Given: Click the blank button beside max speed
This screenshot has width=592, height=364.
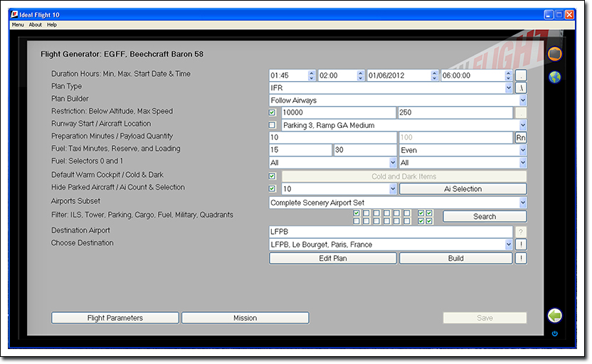Looking at the screenshot, I should (521, 112).
